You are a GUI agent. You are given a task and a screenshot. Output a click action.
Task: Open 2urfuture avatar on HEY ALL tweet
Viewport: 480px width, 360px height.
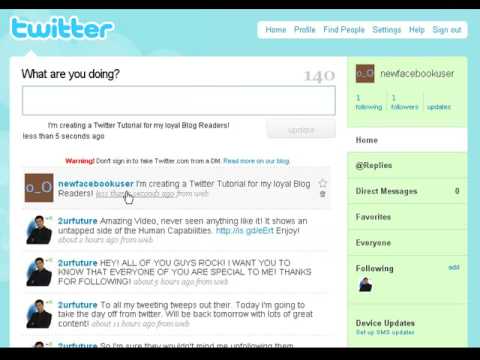click(39, 272)
